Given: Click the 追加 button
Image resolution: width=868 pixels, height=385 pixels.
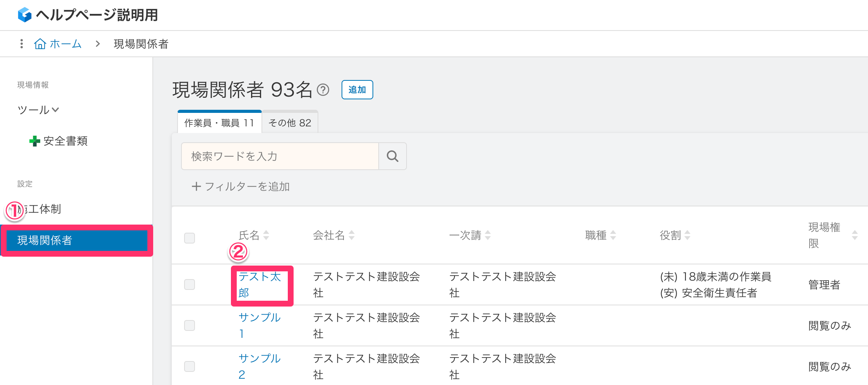Looking at the screenshot, I should [357, 90].
